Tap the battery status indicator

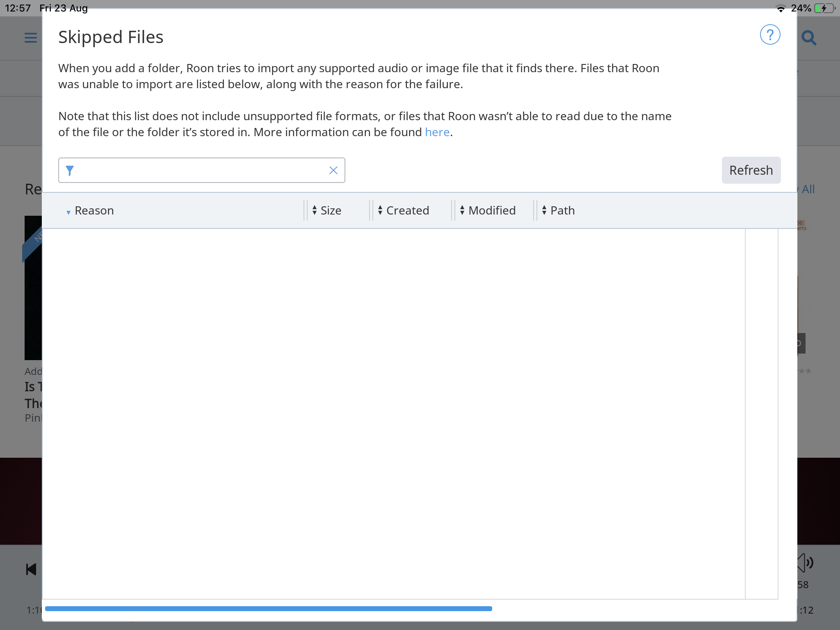coord(824,8)
